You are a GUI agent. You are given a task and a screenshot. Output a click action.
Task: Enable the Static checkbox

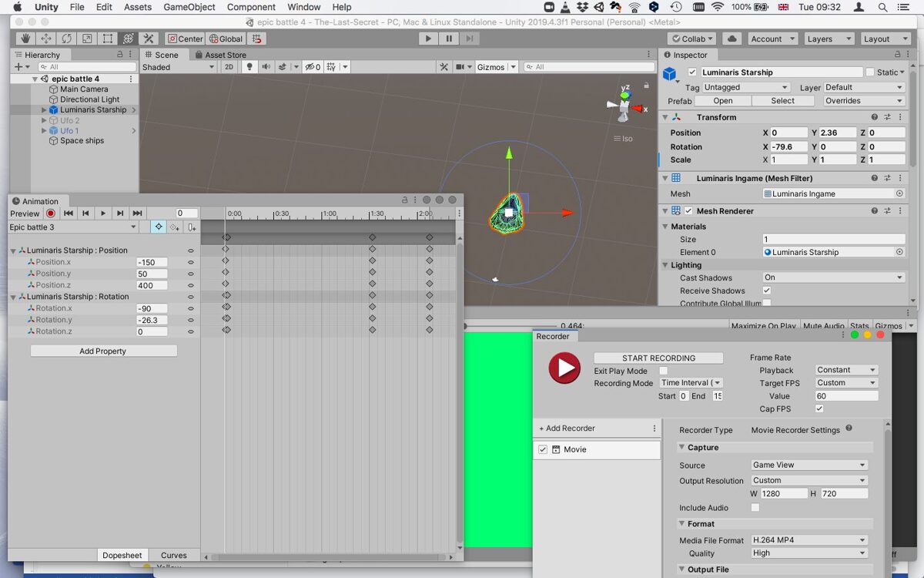pos(870,72)
